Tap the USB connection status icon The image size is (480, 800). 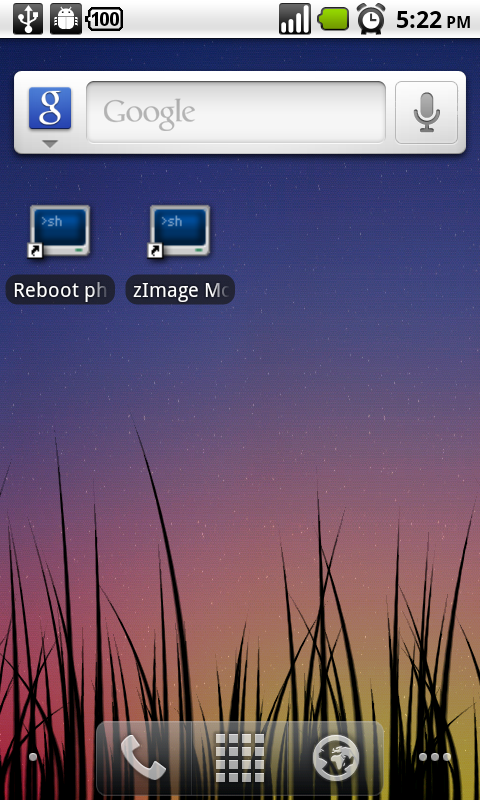tap(28, 19)
